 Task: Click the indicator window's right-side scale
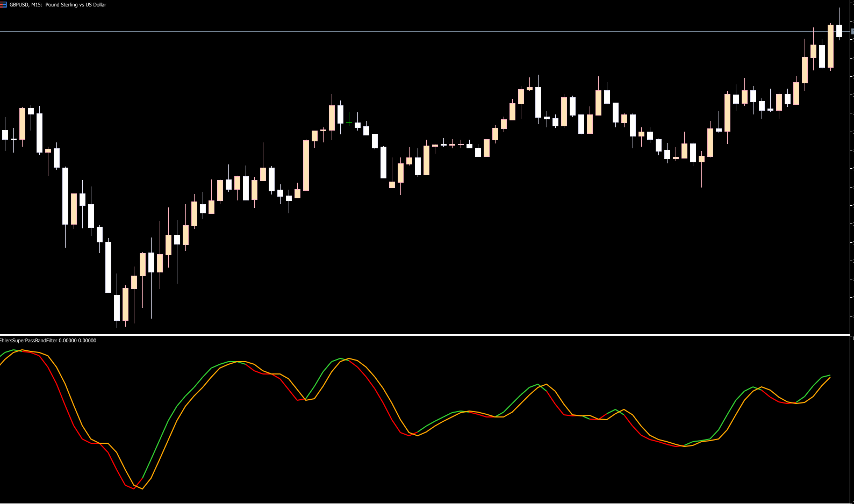pos(852,419)
